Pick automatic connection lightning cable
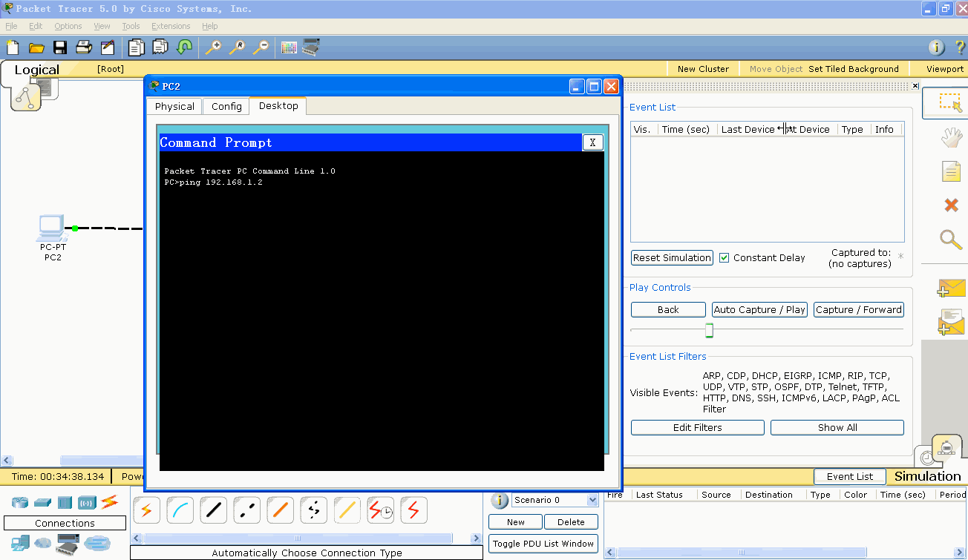Image resolution: width=968 pixels, height=560 pixels. [146, 510]
